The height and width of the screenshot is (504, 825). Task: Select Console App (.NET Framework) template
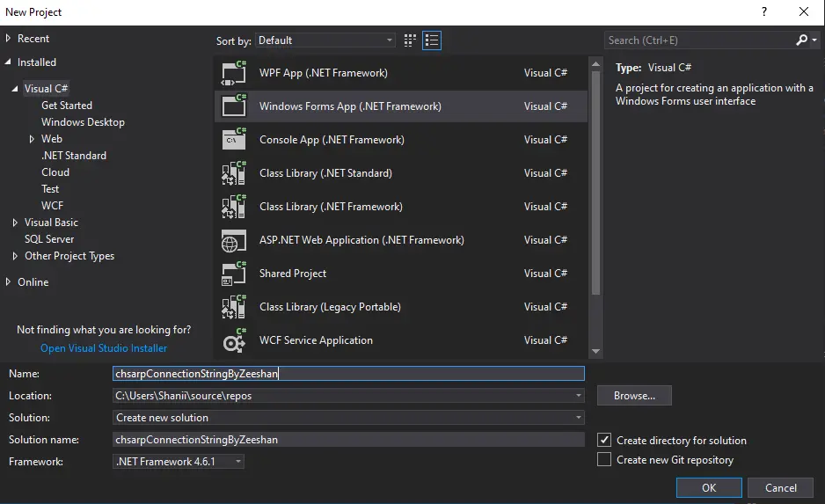(x=400, y=140)
